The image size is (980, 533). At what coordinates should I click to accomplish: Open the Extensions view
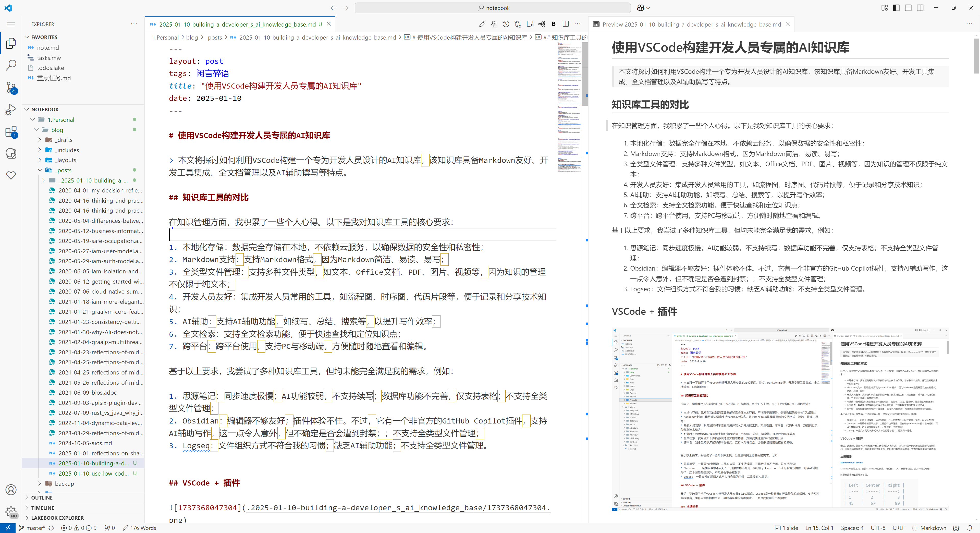(x=11, y=132)
